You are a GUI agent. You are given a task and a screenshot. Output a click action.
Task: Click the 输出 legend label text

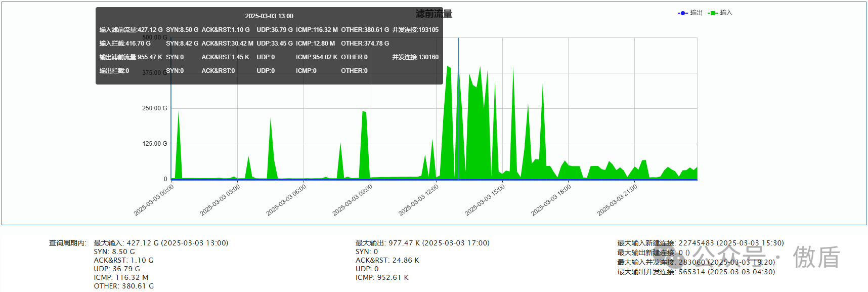coord(696,13)
